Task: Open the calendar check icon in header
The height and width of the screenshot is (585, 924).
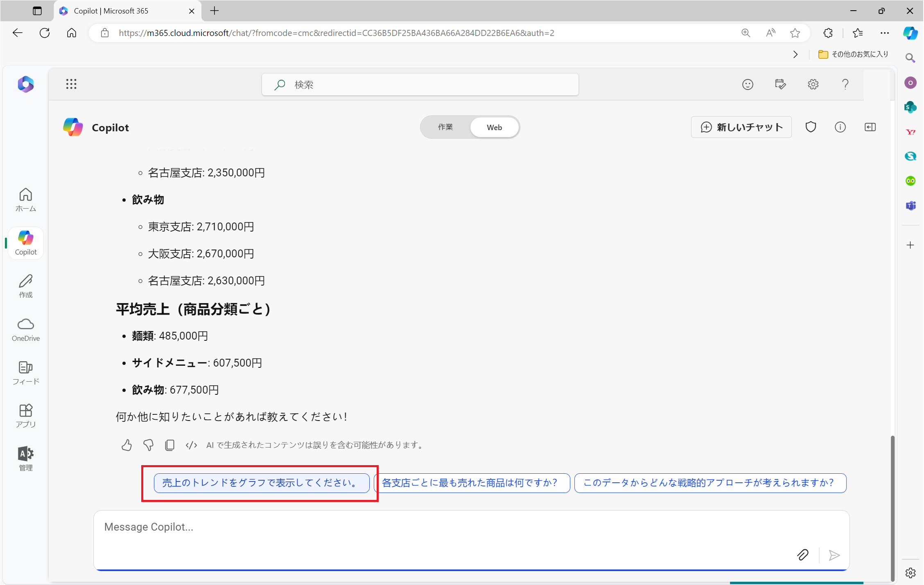Action: [x=780, y=84]
